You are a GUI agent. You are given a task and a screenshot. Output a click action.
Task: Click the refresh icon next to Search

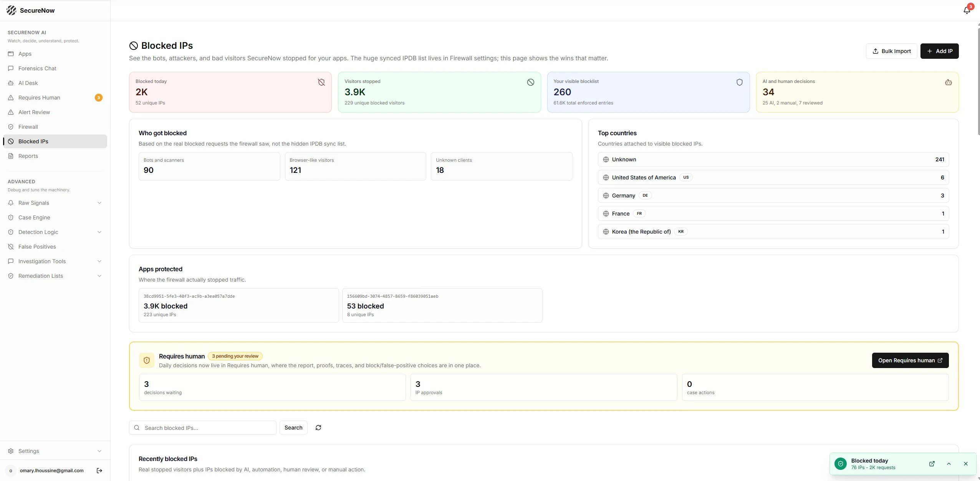pyautogui.click(x=318, y=428)
